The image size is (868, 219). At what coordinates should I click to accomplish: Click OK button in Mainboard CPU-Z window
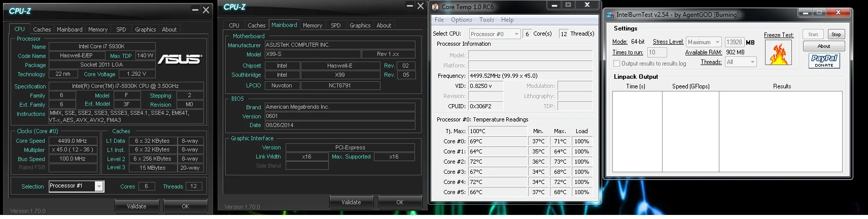tap(400, 202)
